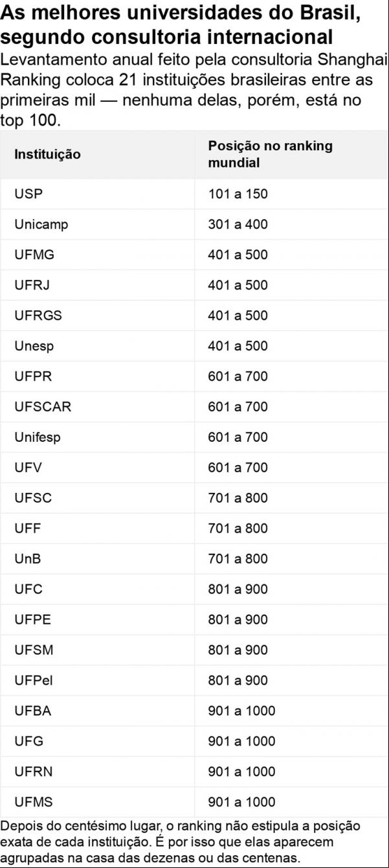
Task: Click the chart title about melhores universidades
Action: click(181, 25)
